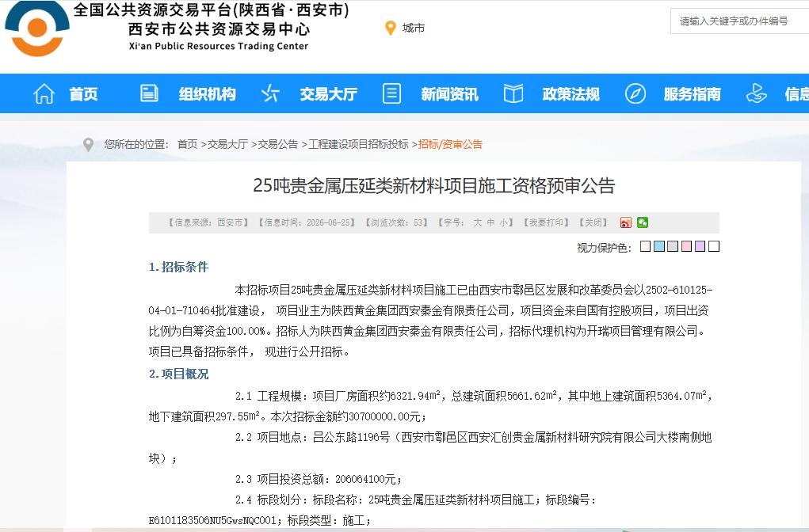The height and width of the screenshot is (532, 809).
Task: Click the gray breadcrumb location pin icon
Action: 88,145
